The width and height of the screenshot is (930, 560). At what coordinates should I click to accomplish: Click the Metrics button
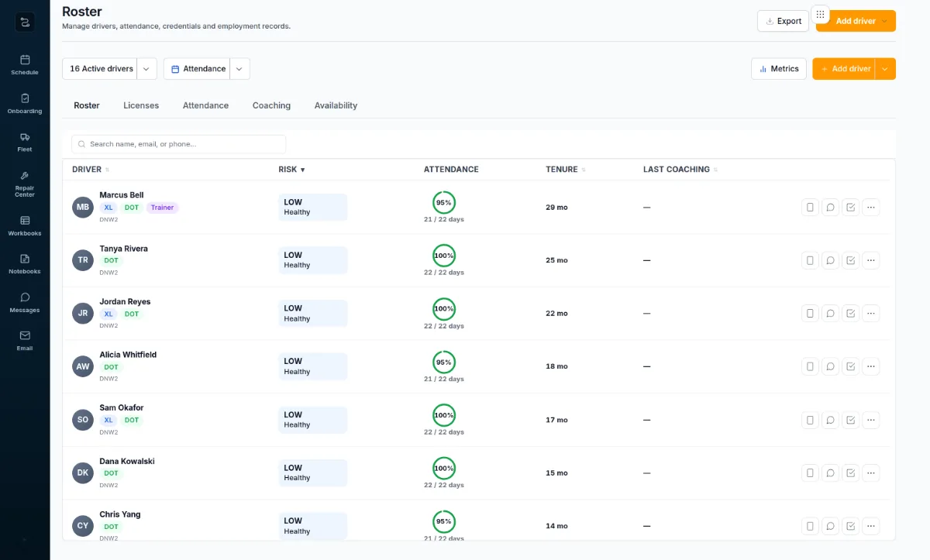point(779,69)
